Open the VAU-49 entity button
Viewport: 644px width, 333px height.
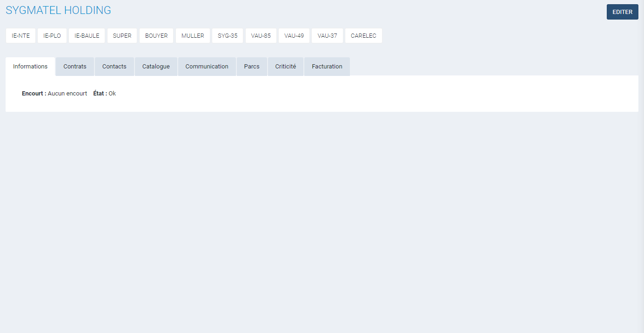click(294, 36)
